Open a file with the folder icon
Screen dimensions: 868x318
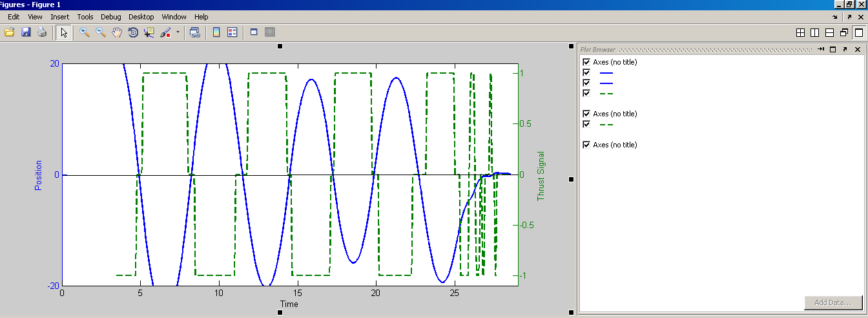click(x=10, y=32)
